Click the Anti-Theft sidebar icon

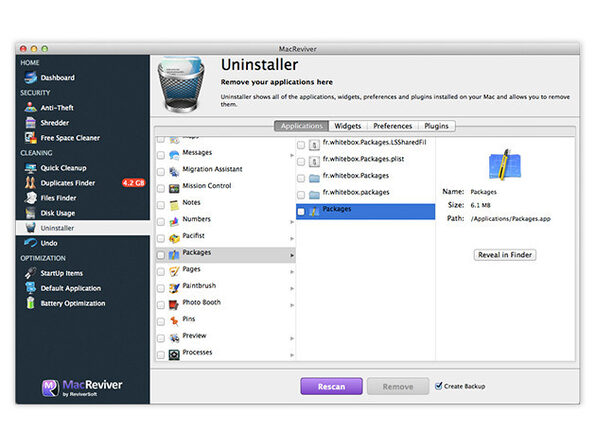tap(30, 108)
